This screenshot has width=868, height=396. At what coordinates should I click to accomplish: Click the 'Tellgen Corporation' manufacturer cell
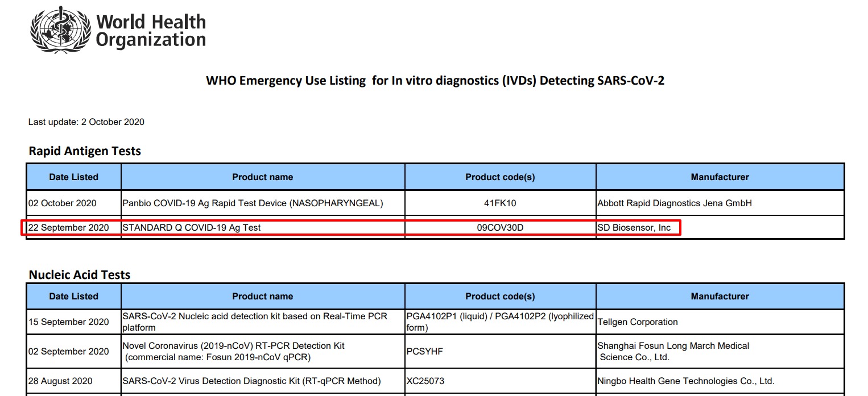click(720, 322)
